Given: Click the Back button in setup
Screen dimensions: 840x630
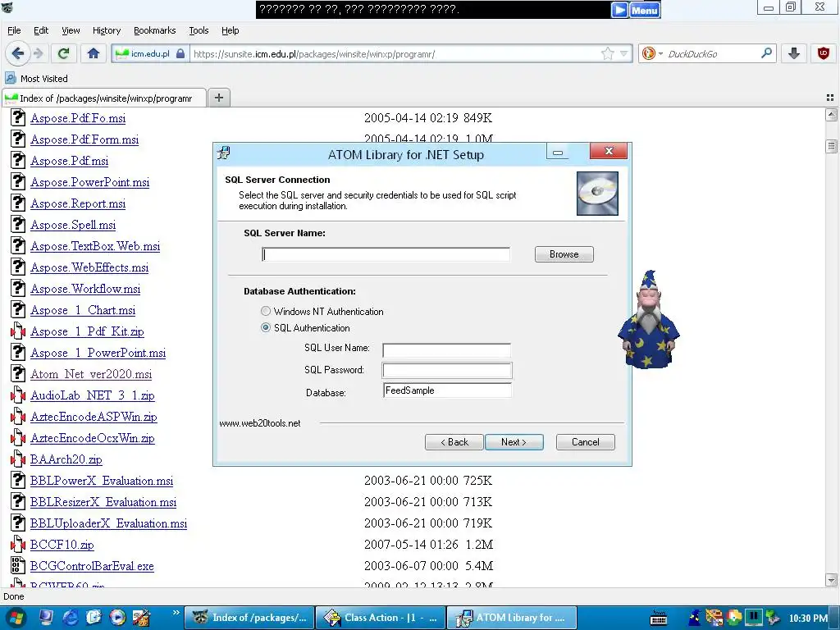Looking at the screenshot, I should [x=454, y=442].
